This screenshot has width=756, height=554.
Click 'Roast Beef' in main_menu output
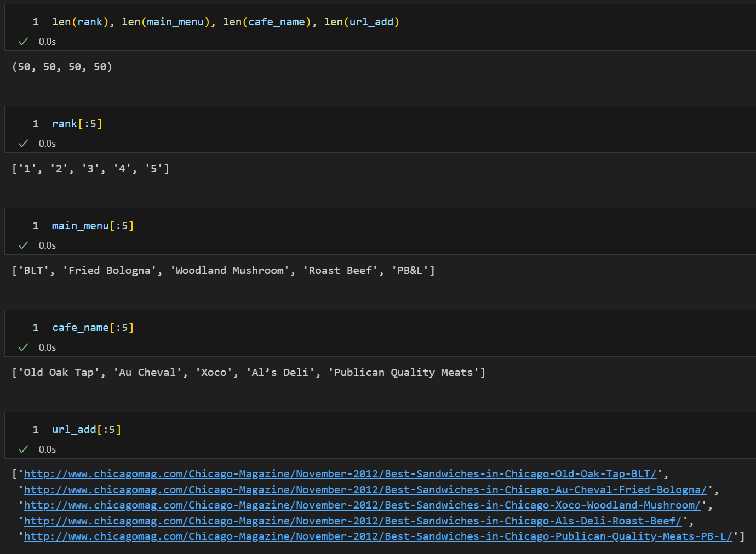[340, 271]
